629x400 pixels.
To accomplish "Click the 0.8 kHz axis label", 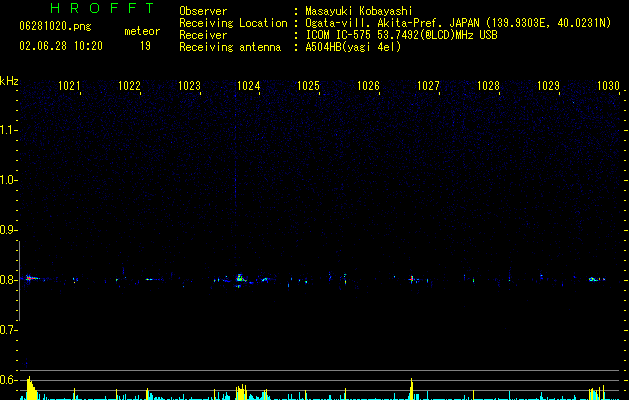I will [x=7, y=280].
